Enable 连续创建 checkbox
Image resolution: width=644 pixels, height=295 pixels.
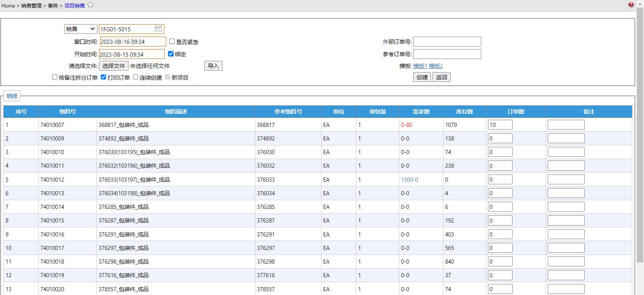(x=135, y=77)
